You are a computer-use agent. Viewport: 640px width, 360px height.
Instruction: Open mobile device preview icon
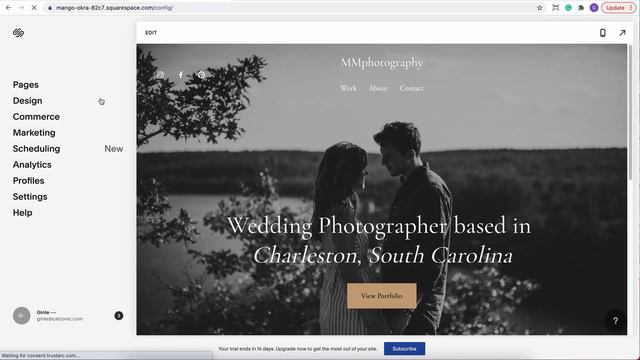602,33
